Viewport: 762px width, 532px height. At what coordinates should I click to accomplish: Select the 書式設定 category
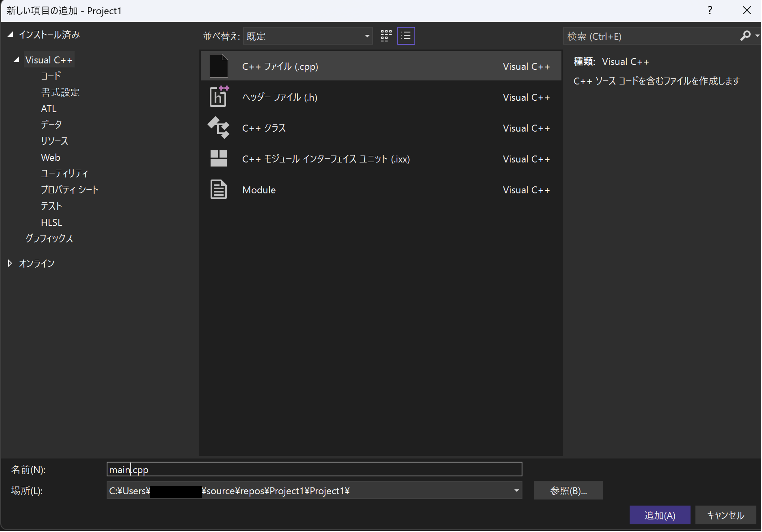60,92
